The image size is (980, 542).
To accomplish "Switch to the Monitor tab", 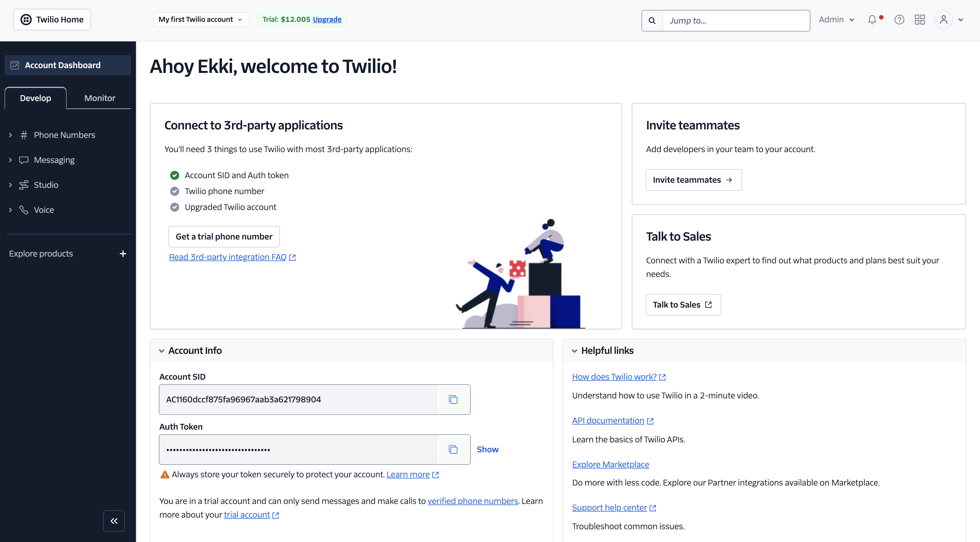I will click(x=99, y=98).
